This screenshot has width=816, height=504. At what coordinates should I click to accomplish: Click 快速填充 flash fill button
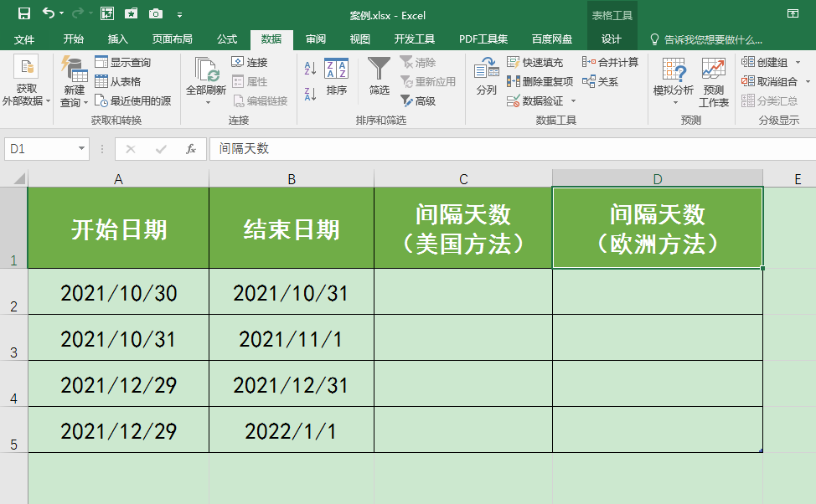tap(535, 63)
